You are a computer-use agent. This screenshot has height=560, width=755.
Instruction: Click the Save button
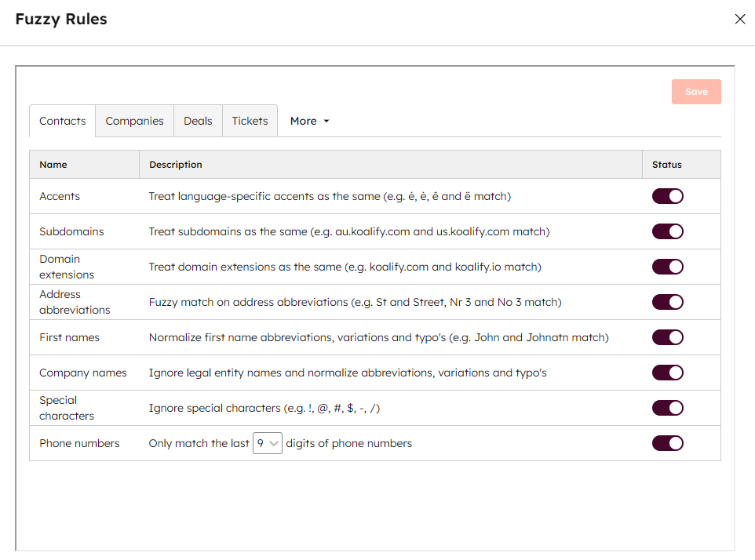click(x=695, y=92)
